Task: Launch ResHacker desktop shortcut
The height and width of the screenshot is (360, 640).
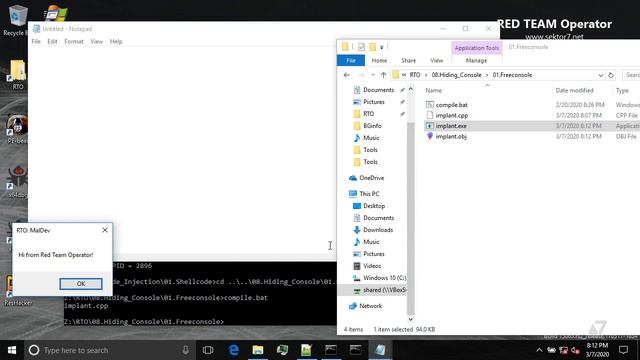Action: click(17, 291)
